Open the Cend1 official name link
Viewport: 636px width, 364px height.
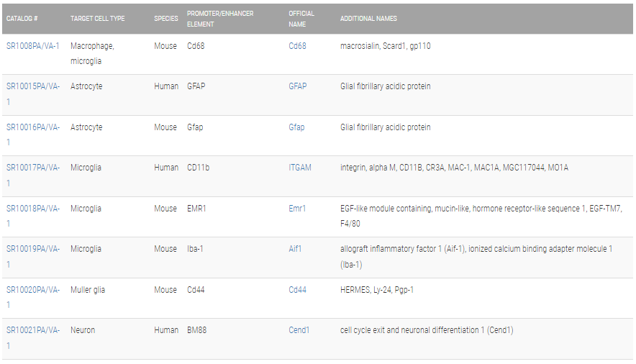pyautogui.click(x=299, y=330)
